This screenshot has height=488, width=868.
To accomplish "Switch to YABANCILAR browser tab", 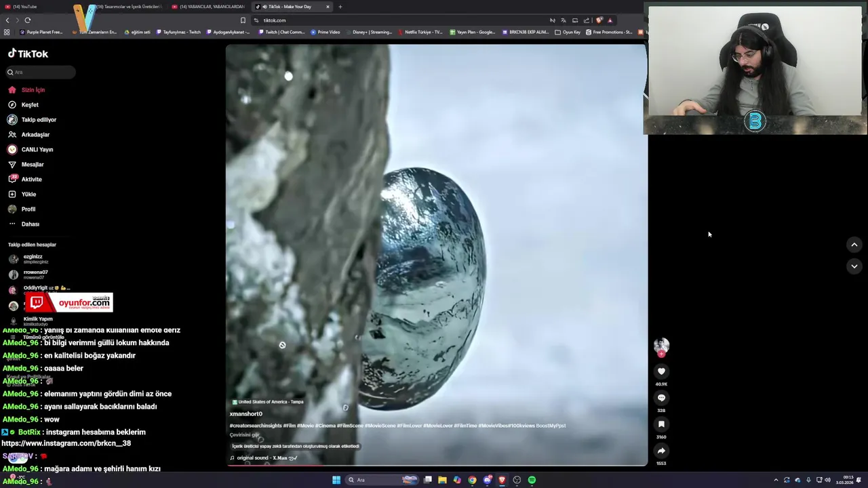I will [209, 7].
